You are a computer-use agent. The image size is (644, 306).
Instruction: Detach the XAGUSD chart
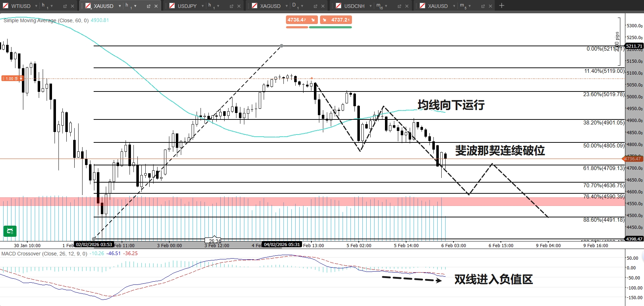[315, 6]
